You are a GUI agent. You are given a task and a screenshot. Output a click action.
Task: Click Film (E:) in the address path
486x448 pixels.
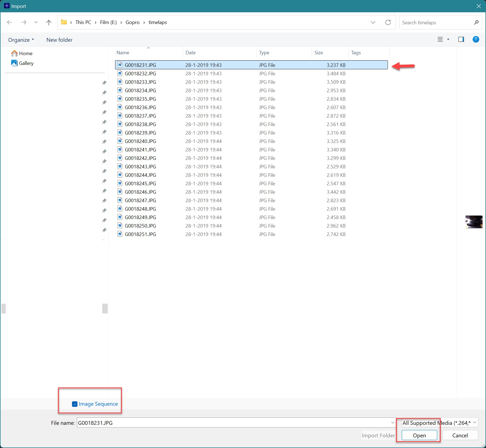tap(108, 22)
